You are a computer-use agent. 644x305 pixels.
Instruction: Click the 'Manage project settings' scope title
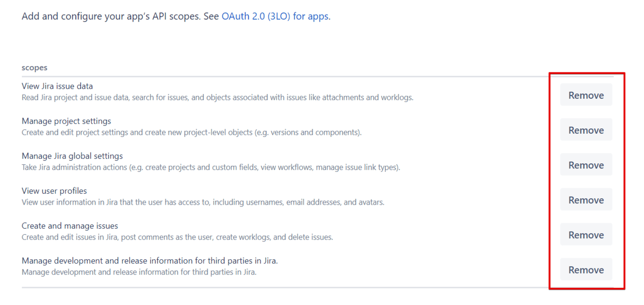(x=67, y=121)
